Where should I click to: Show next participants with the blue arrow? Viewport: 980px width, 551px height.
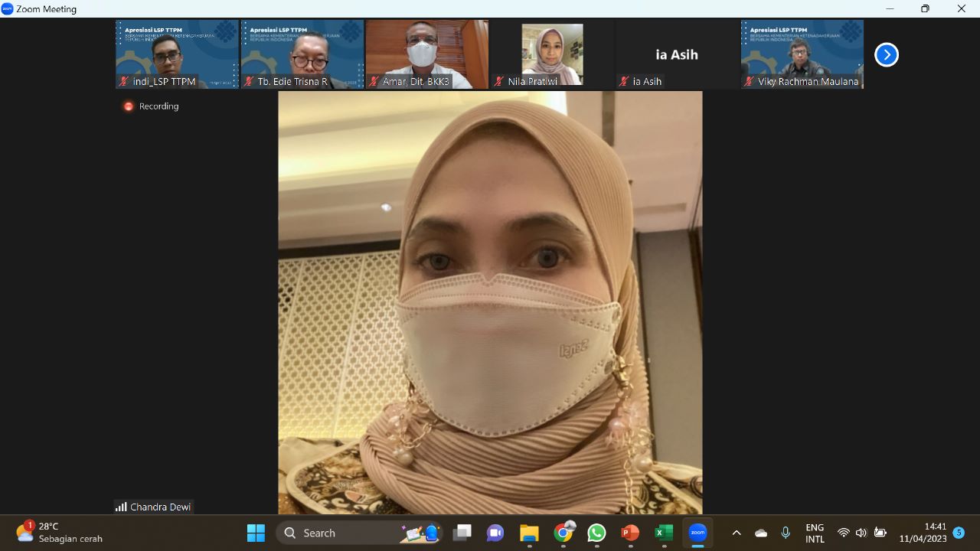(x=886, y=55)
